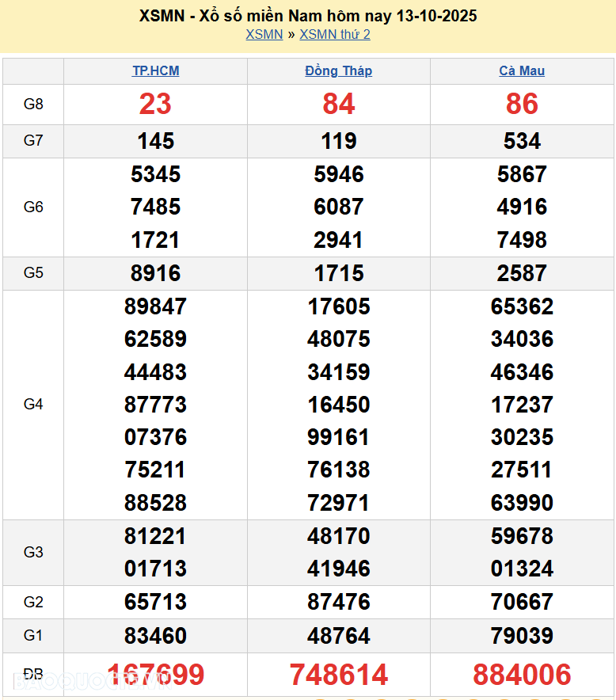Click the G2 number 70667
Viewport: 616px width, 700px height.
click(522, 602)
